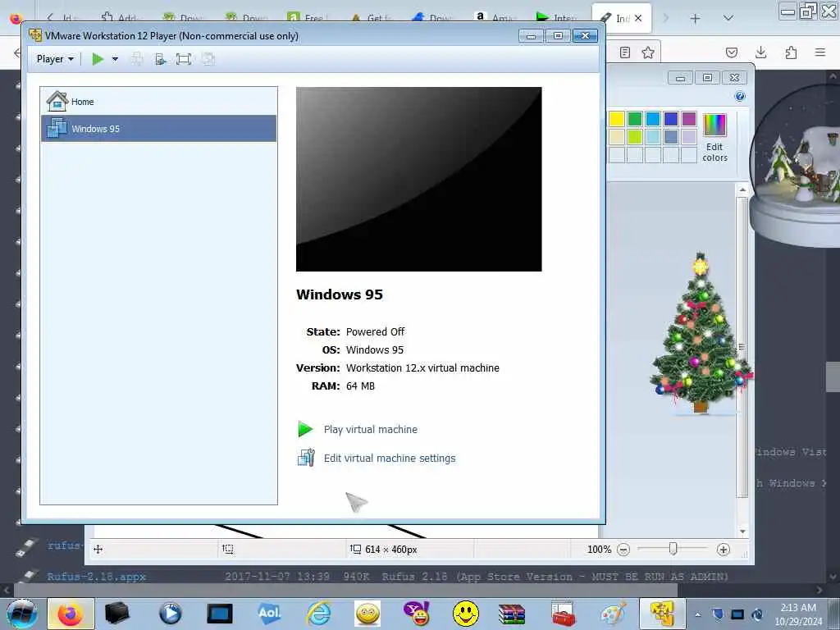
Task: Click Paint's zoom out minus button
Action: pos(623,550)
